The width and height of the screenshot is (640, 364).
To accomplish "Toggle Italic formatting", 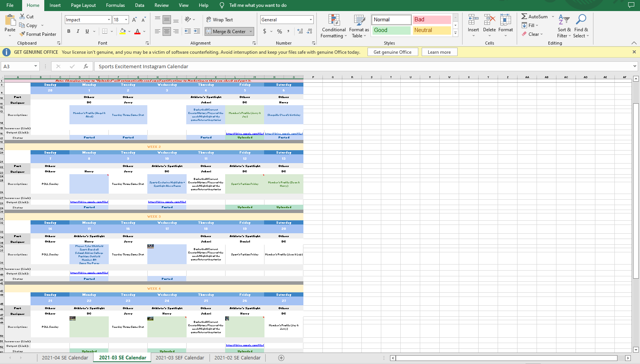I will click(x=78, y=31).
